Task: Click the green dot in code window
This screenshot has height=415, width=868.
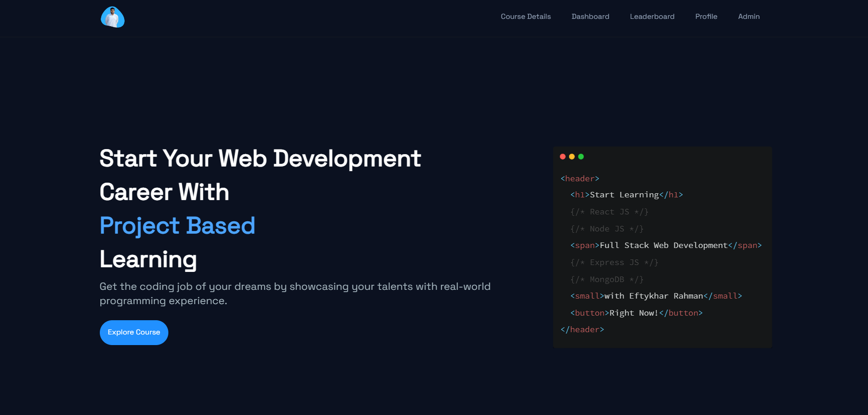Action: tap(581, 156)
